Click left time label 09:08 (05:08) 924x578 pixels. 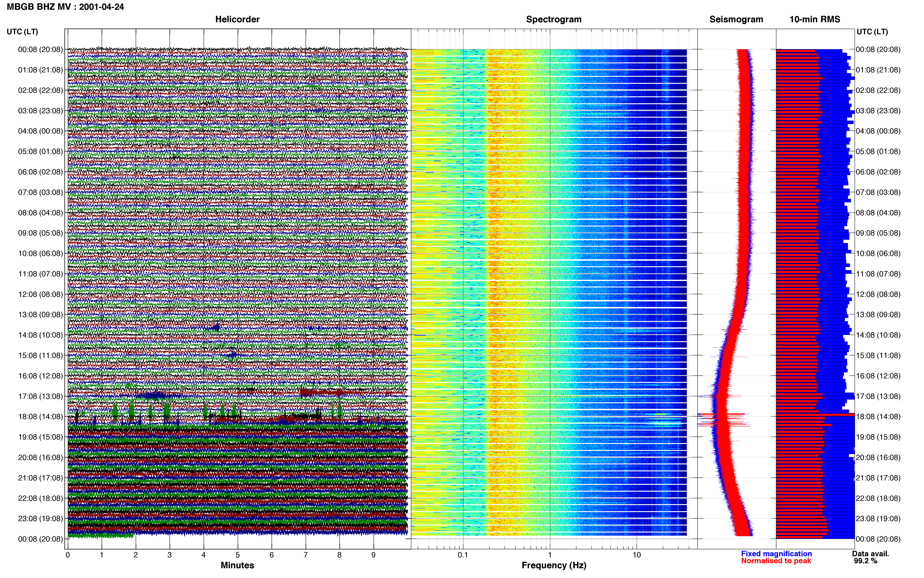40,233
